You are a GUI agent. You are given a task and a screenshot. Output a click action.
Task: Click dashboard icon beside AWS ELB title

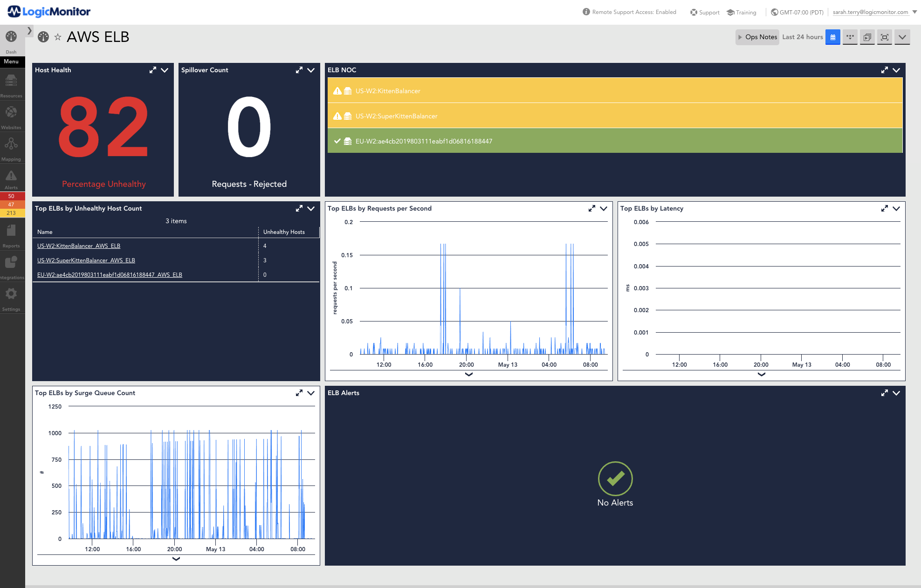(43, 37)
